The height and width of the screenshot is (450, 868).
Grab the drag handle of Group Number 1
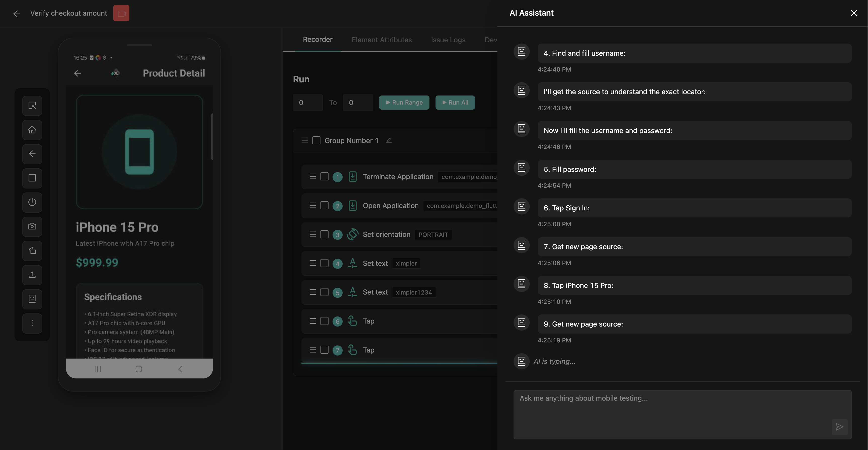tap(305, 140)
